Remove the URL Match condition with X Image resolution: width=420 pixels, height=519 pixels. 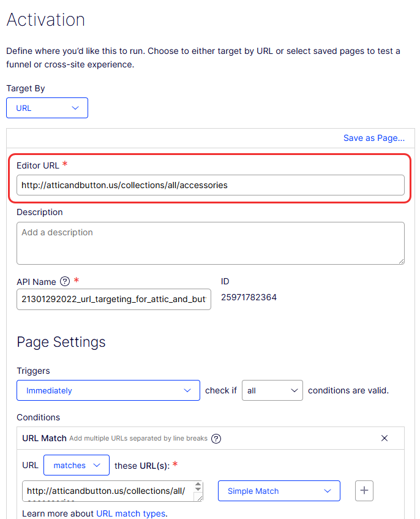point(384,438)
